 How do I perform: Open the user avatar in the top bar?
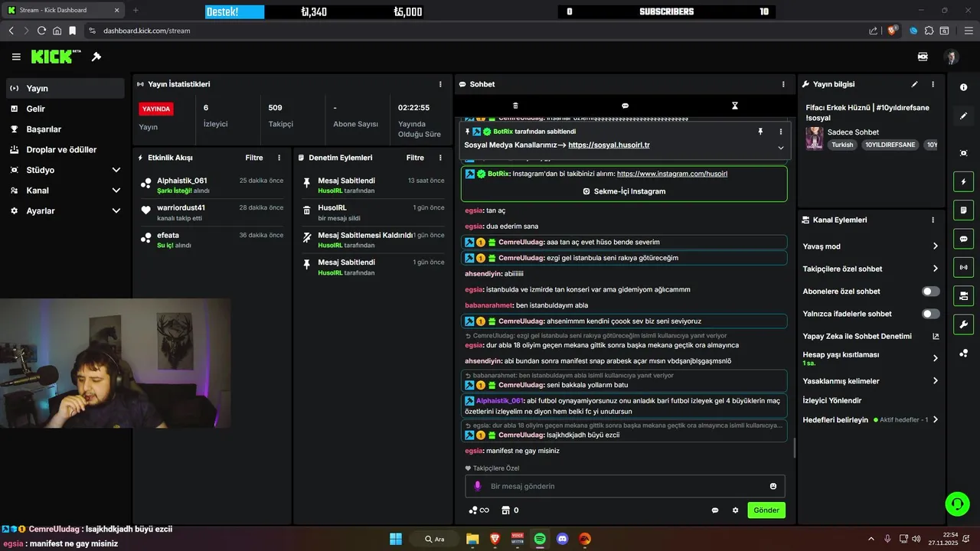(x=952, y=57)
